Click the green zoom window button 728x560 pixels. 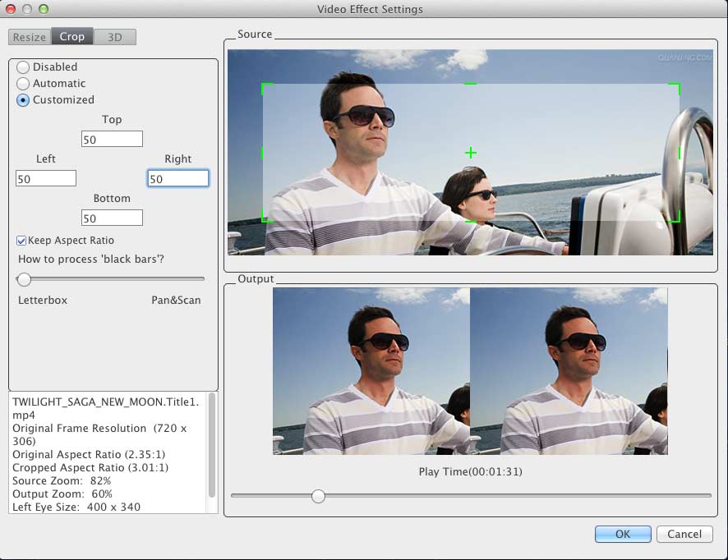[x=44, y=9]
